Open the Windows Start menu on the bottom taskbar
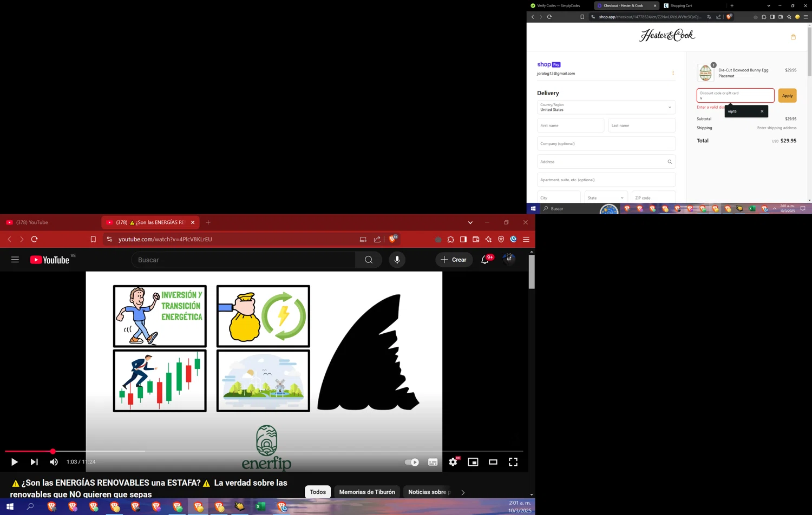The image size is (812, 515). [x=10, y=507]
